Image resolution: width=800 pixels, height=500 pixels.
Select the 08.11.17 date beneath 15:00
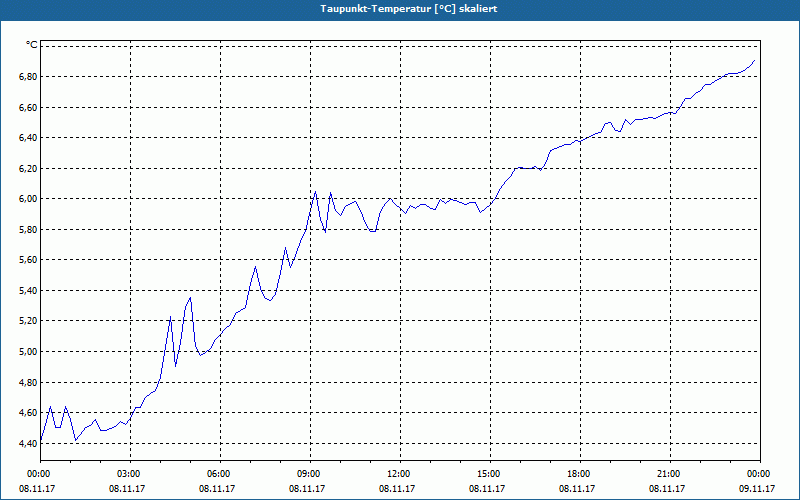point(487,488)
